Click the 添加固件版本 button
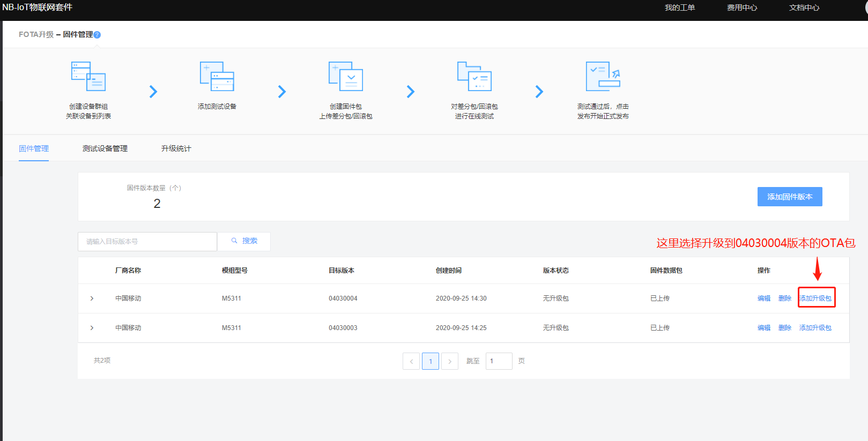The image size is (868, 441). pos(790,197)
